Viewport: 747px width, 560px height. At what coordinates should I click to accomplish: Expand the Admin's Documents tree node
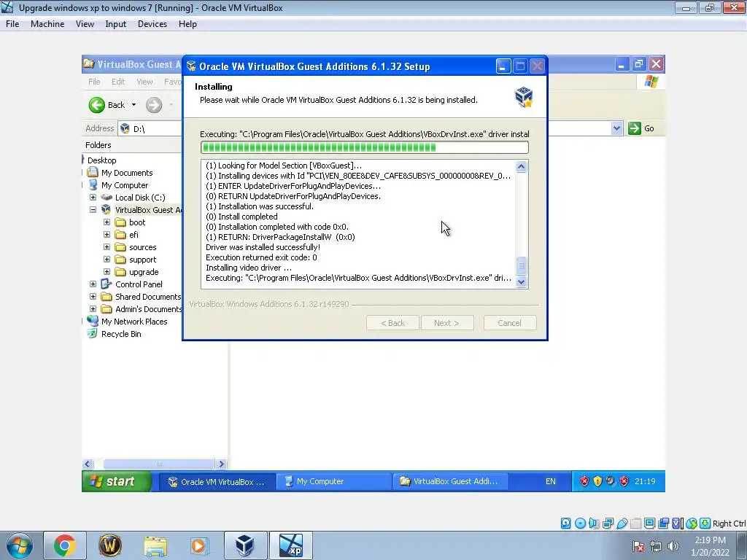93,308
